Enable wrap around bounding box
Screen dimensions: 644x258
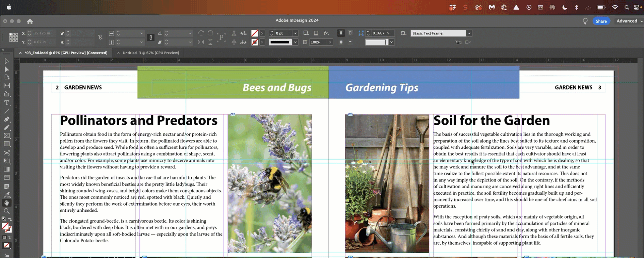click(x=350, y=33)
